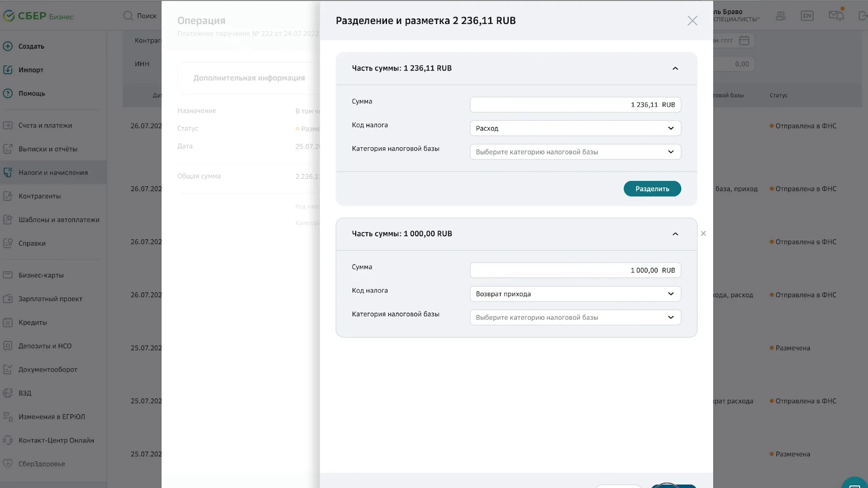Click the users profile icon in header
This screenshot has width=868, height=488.
[x=780, y=16]
